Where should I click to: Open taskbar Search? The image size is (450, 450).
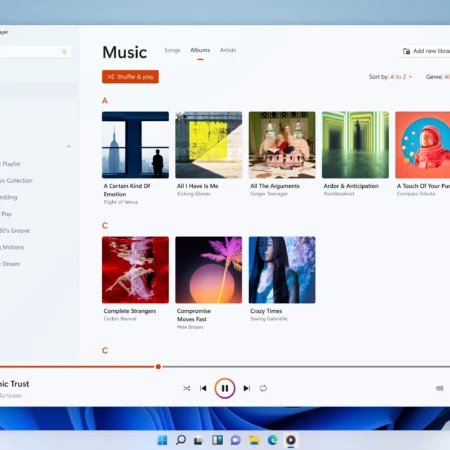tap(181, 440)
